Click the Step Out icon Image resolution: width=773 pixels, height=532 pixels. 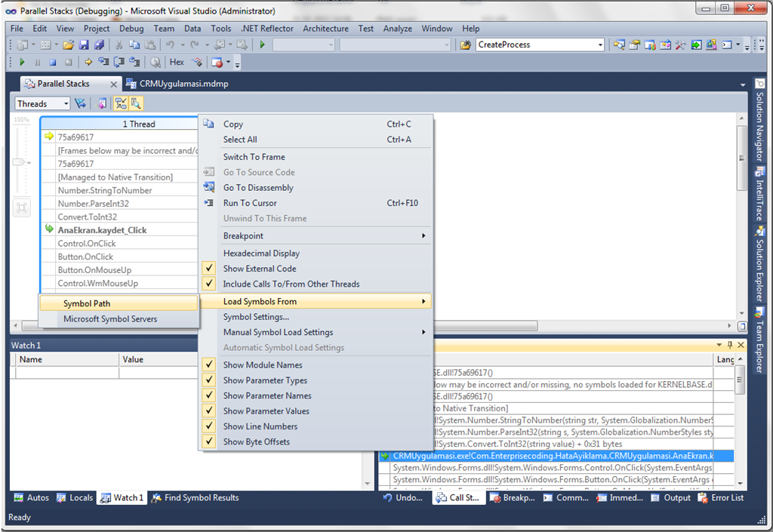pos(134,62)
